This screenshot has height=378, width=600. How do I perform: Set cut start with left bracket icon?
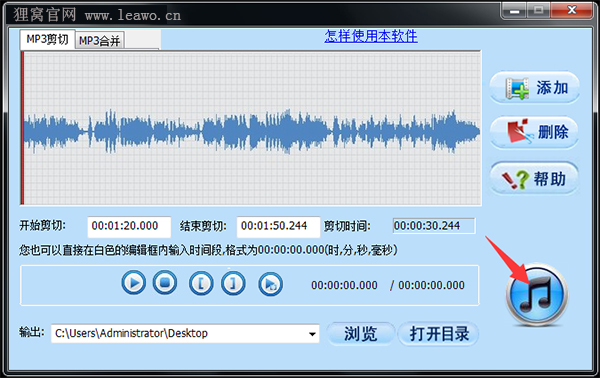201,284
